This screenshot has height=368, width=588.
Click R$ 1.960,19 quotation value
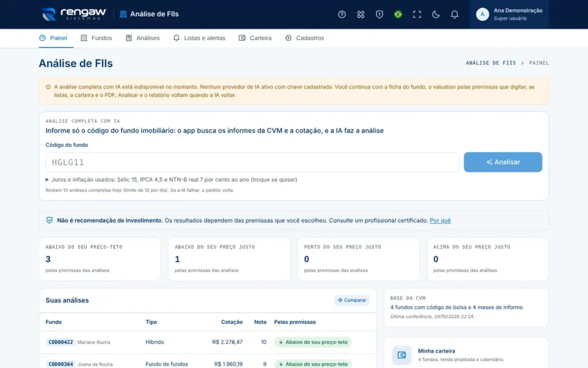229,364
